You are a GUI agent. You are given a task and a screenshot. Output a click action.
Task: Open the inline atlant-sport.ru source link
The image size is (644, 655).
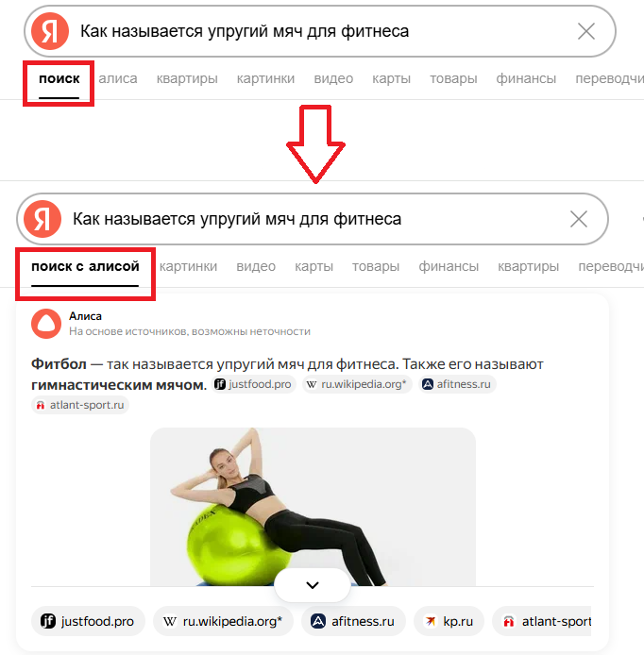80,405
